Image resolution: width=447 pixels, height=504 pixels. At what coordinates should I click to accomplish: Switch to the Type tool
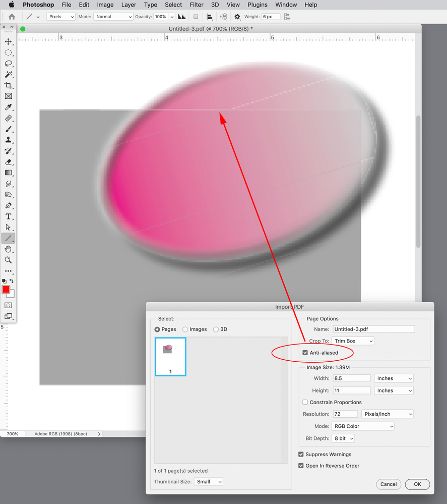(8, 216)
